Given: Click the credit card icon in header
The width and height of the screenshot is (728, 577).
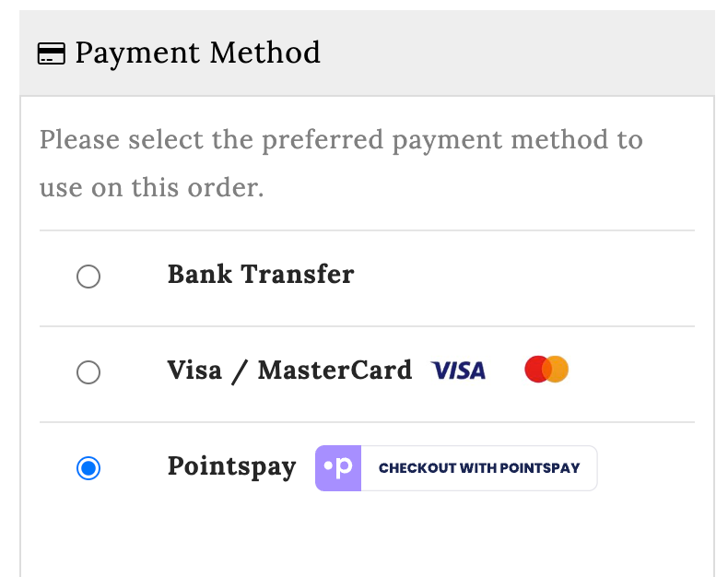Looking at the screenshot, I should pos(51,54).
